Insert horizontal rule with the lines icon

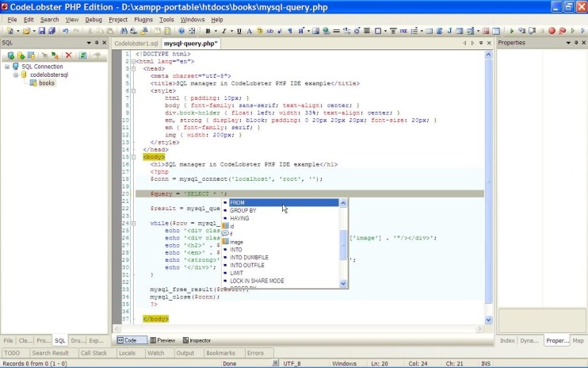click(x=336, y=31)
